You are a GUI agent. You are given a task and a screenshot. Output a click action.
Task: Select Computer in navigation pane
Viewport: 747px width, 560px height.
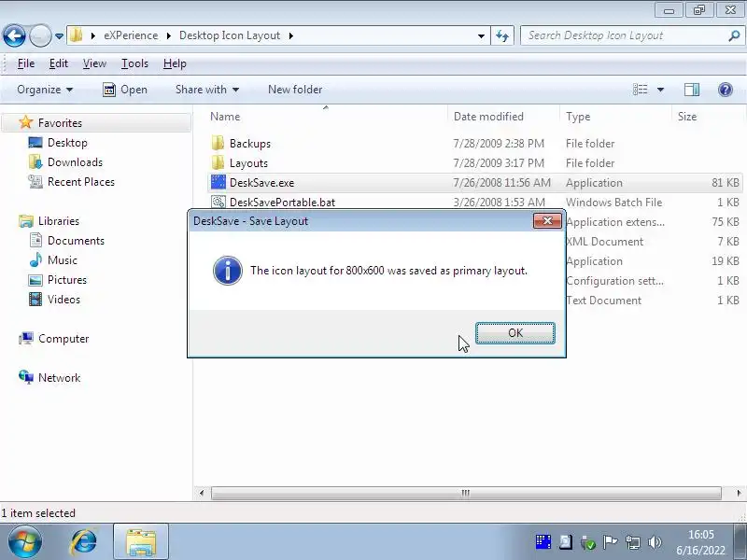click(63, 339)
